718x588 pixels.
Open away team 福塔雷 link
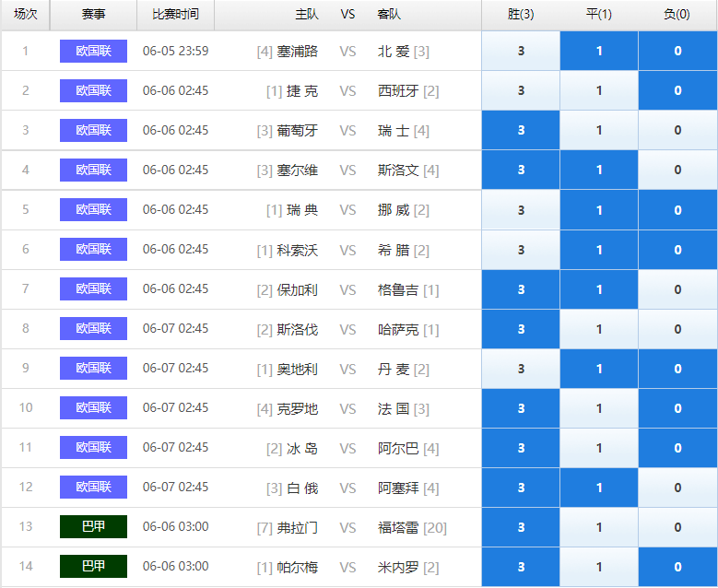click(x=398, y=527)
